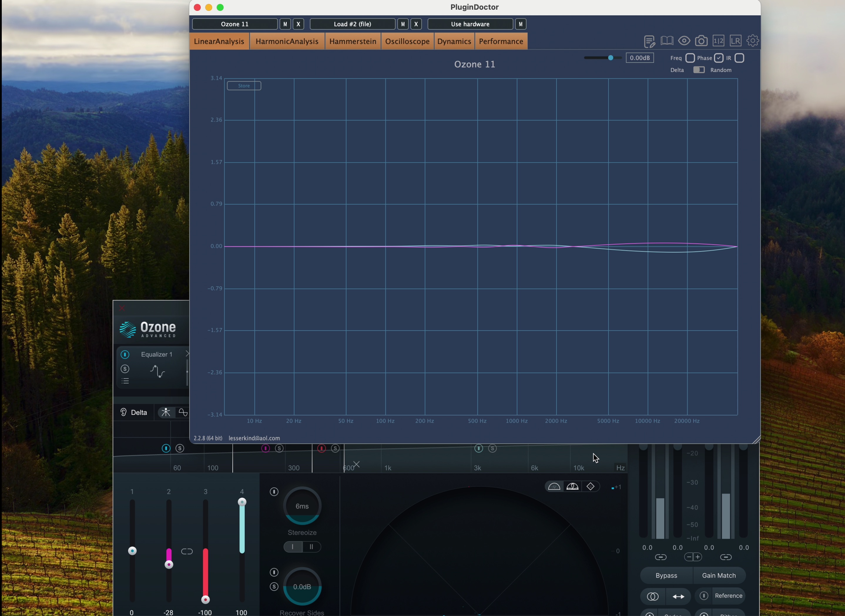Switch to Hammerstein tab
The image size is (845, 616).
point(353,41)
